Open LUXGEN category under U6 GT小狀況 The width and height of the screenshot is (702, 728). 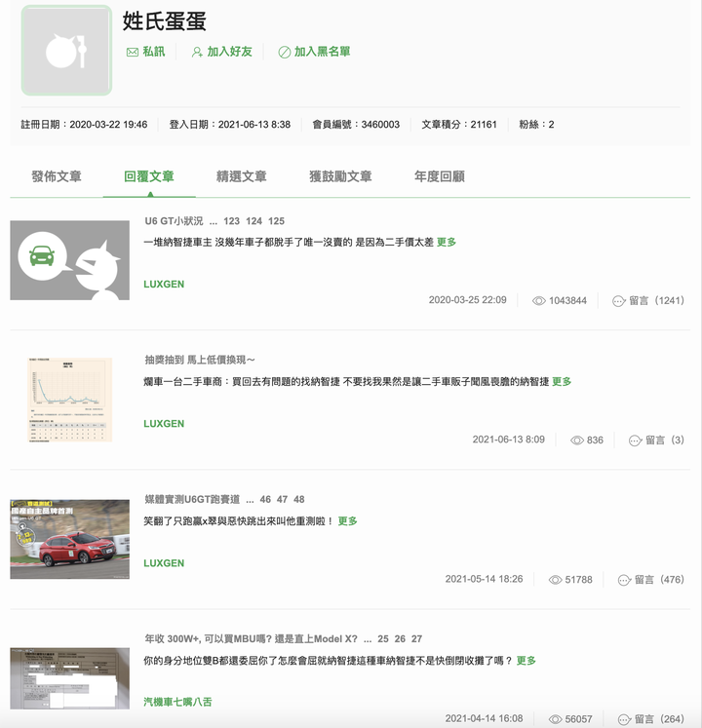pyautogui.click(x=164, y=285)
